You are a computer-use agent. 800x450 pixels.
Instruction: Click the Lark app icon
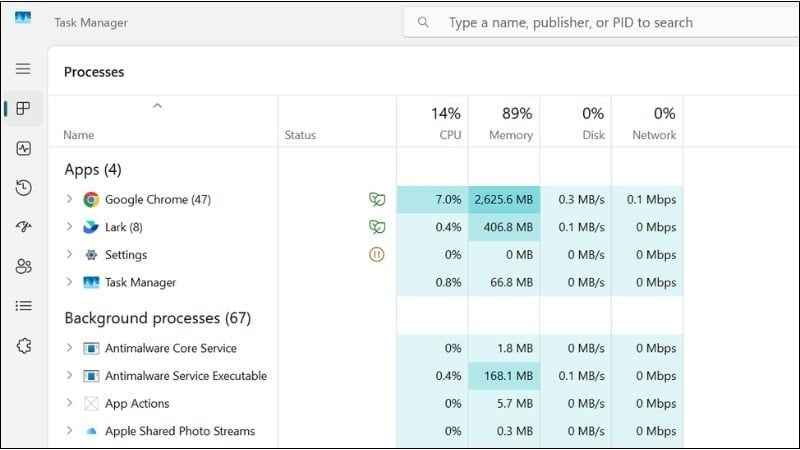pos(91,227)
